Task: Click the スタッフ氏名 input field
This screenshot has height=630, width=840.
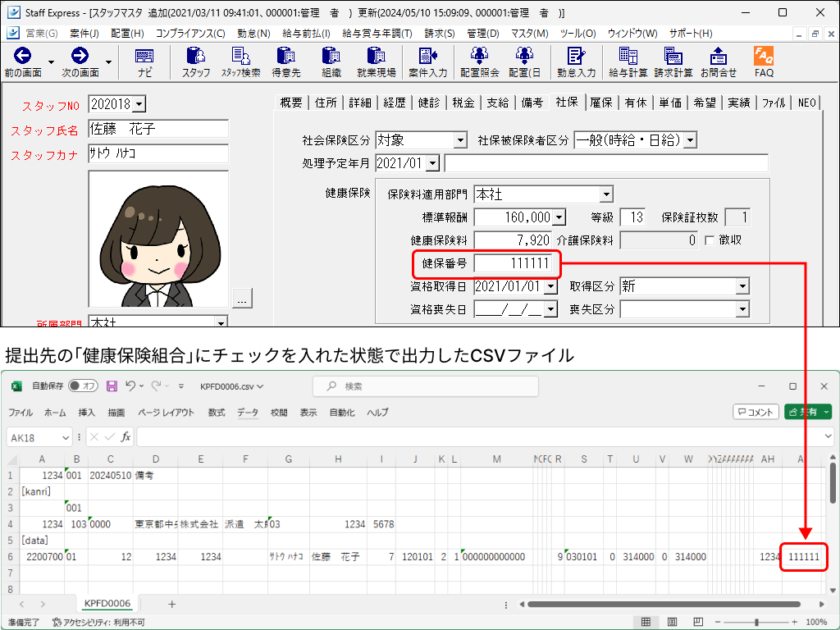Action: click(158, 129)
